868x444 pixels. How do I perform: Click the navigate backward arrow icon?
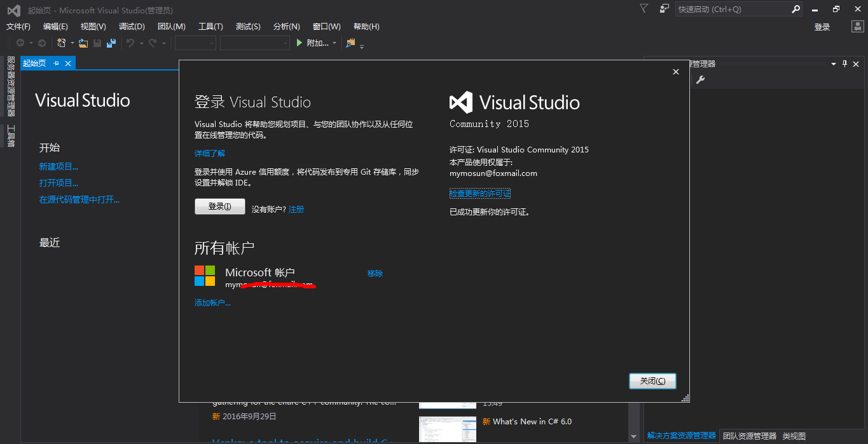pos(20,43)
